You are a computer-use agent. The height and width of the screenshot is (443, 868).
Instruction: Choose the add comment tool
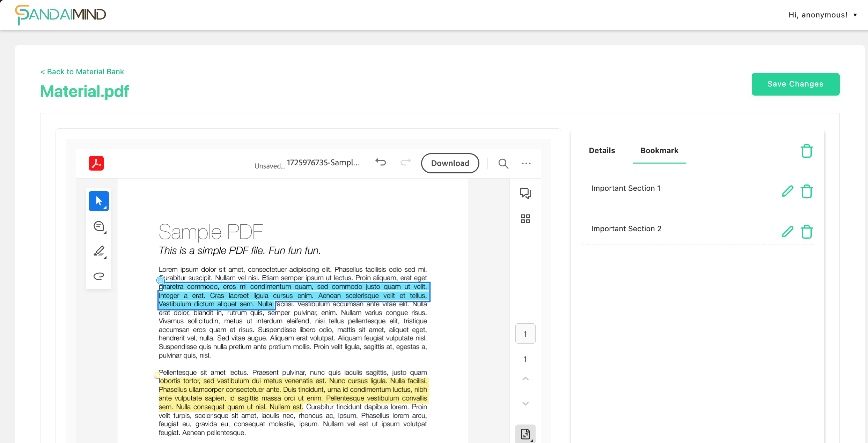99,226
